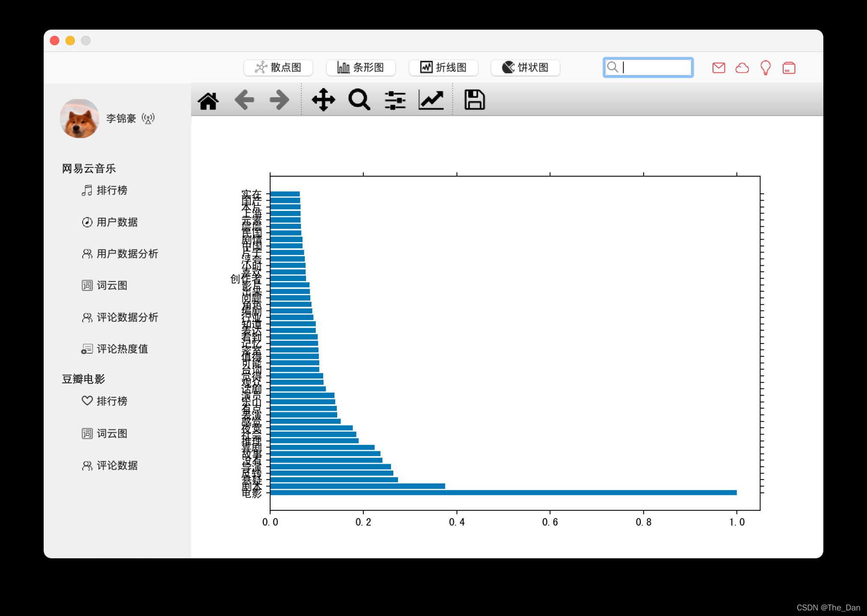
Task: Click the x-axis tick label 1.0
Action: (736, 522)
